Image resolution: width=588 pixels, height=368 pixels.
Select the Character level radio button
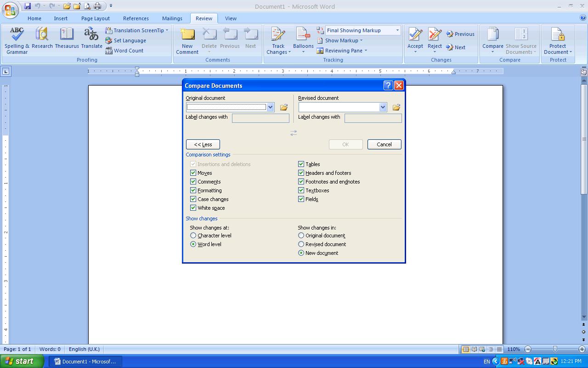coord(193,235)
